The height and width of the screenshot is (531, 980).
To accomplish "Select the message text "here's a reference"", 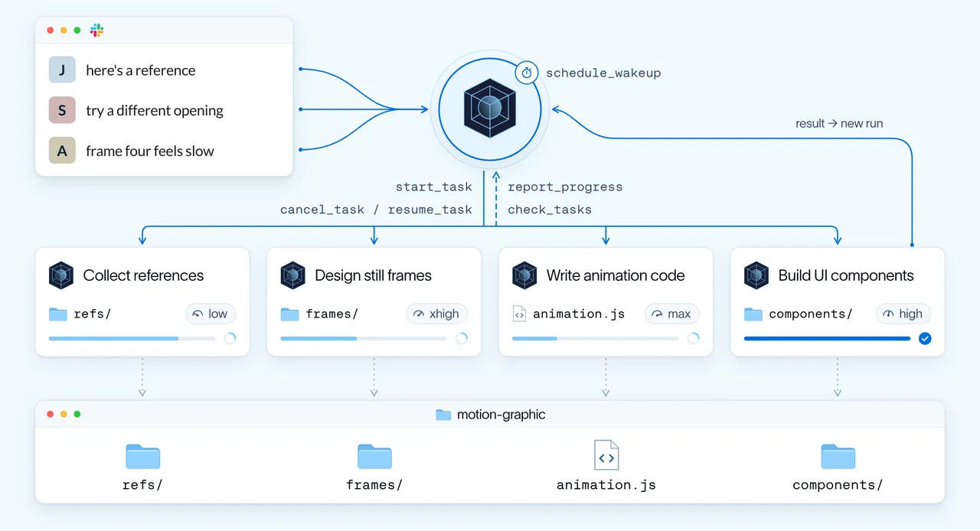I will point(141,70).
